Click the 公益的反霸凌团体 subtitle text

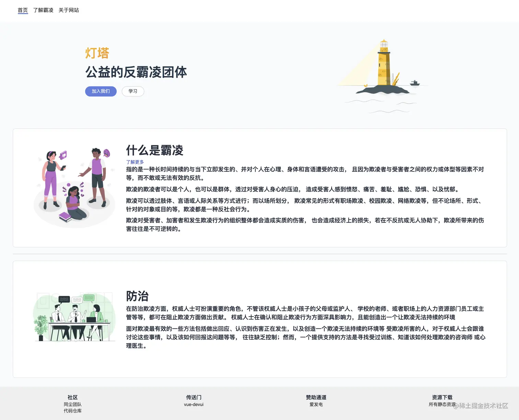click(x=136, y=72)
